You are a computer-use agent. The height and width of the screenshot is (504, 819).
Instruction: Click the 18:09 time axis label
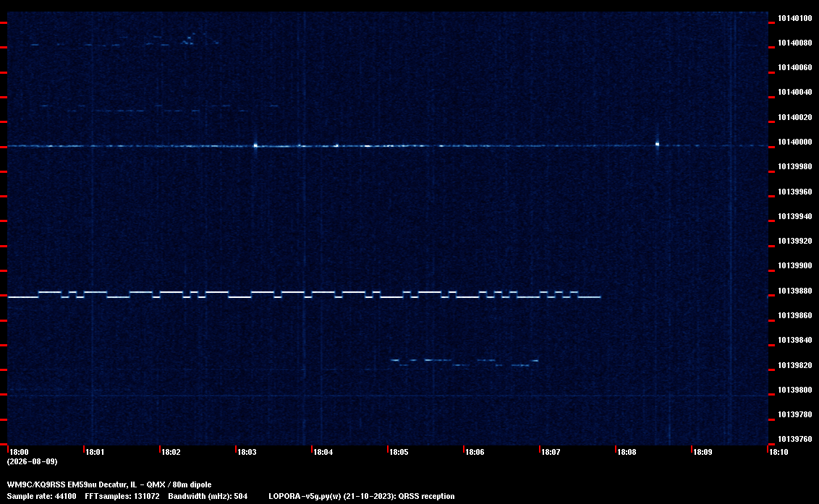(703, 452)
